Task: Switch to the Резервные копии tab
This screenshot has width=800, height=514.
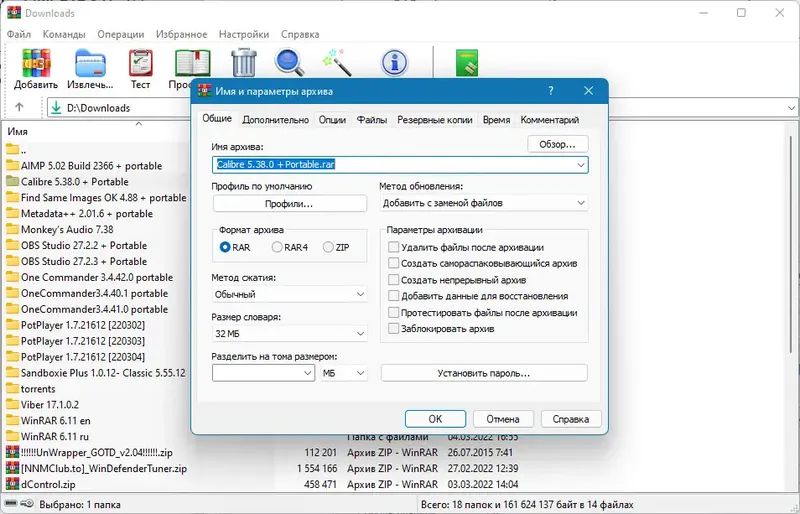Action: pyautogui.click(x=435, y=120)
